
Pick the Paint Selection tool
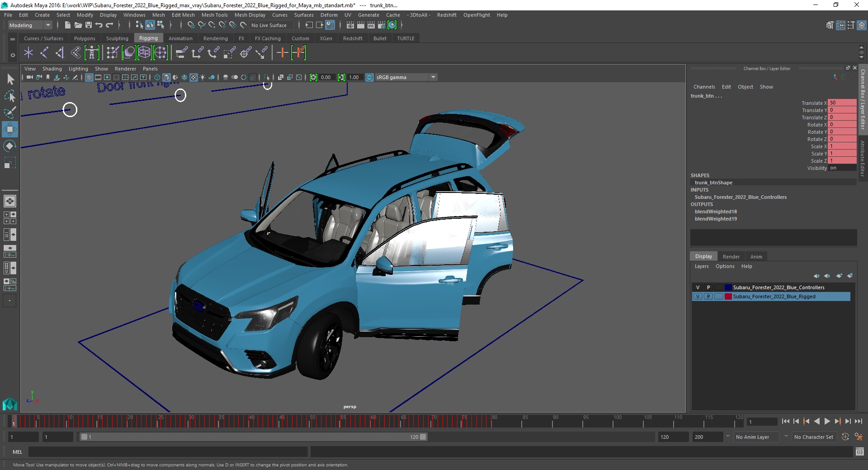click(x=10, y=113)
